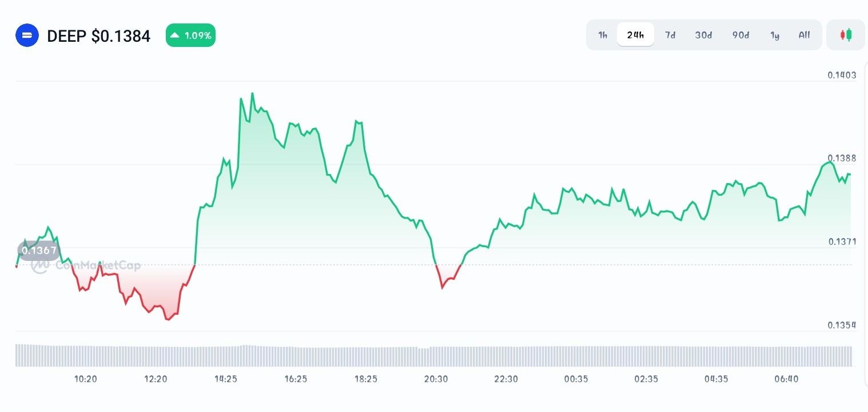Click the DEEP $0.1384 price heading

point(98,36)
